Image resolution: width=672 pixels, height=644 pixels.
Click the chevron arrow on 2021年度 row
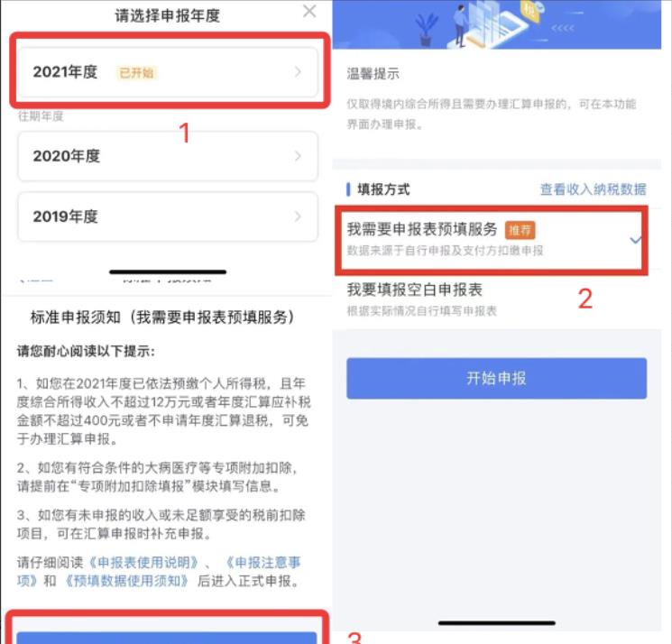[298, 71]
